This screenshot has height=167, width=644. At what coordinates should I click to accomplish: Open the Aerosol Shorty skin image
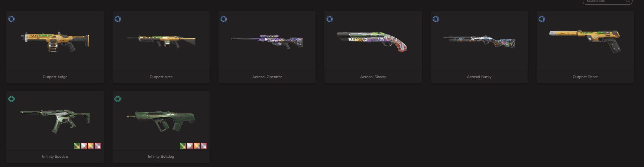pyautogui.click(x=372, y=41)
